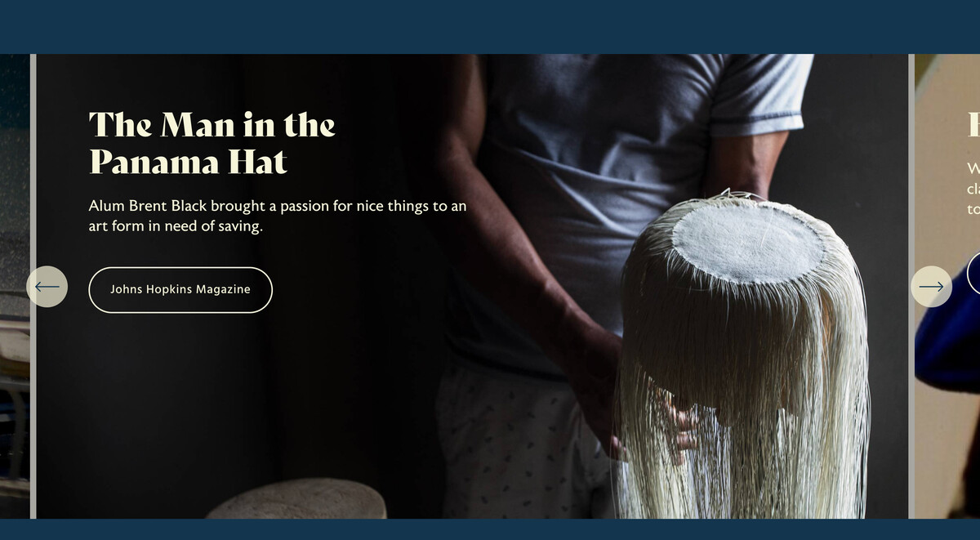980x540 pixels.
Task: Click the flat woven crown of the hat
Action: point(747,240)
